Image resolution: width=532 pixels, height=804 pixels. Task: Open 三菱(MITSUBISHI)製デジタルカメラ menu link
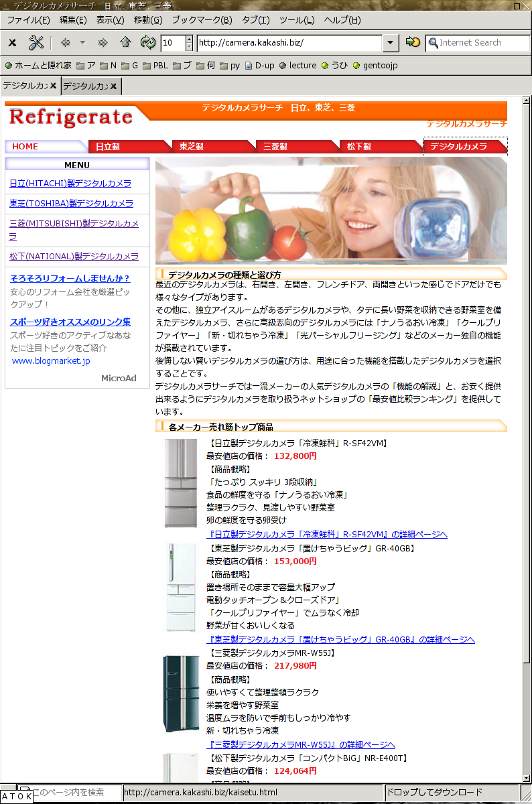[74, 230]
